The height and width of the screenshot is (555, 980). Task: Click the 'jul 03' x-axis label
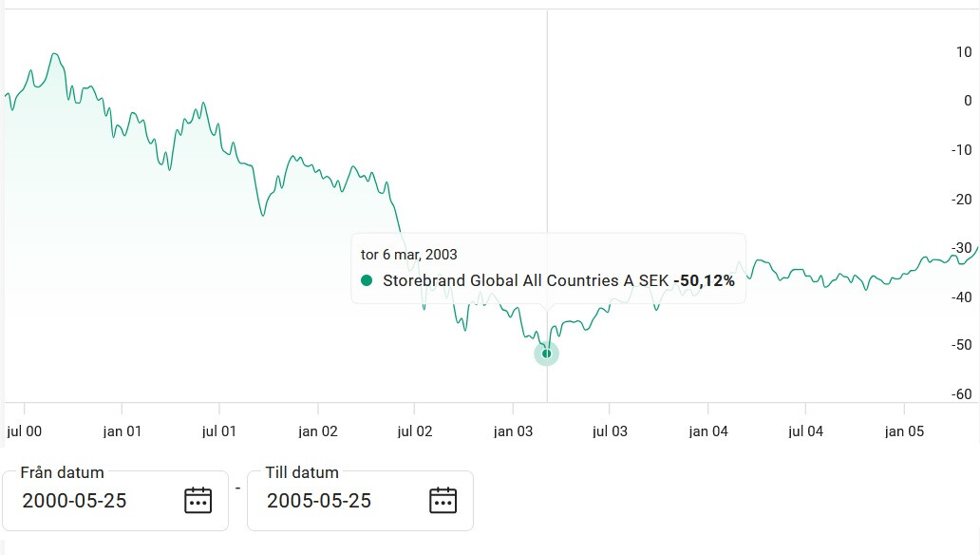click(611, 431)
